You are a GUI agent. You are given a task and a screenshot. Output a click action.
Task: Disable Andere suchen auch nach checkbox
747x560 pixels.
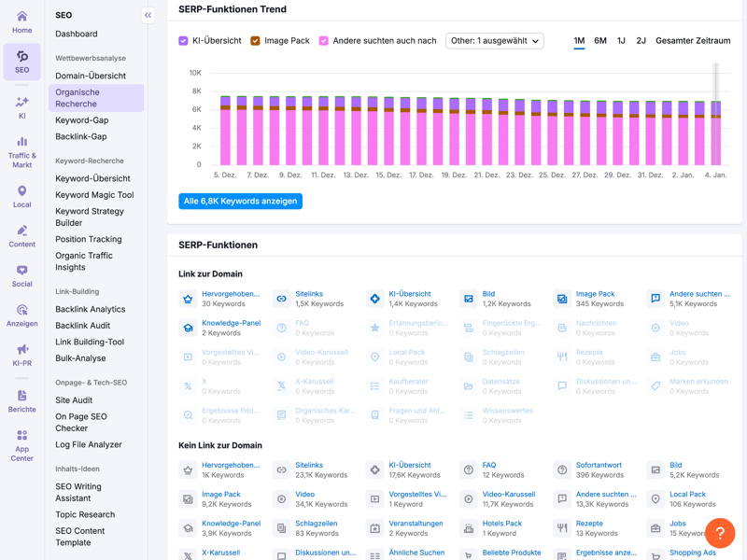coord(323,41)
